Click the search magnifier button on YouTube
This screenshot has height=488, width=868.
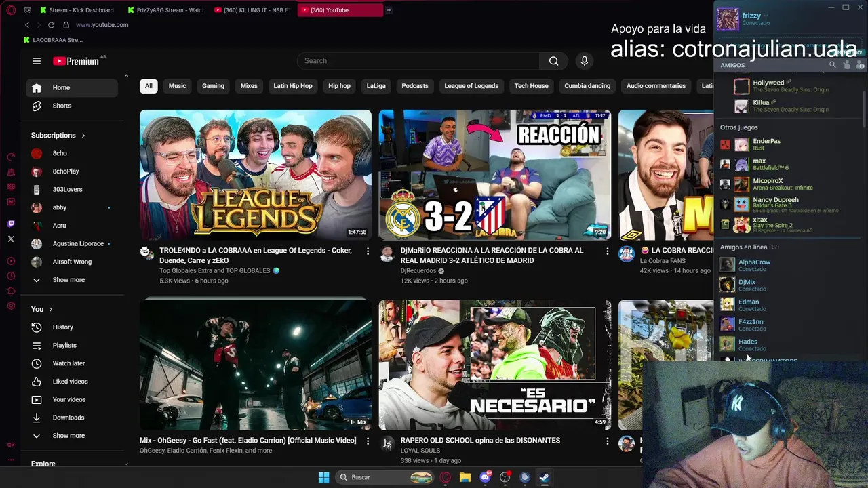pos(554,61)
